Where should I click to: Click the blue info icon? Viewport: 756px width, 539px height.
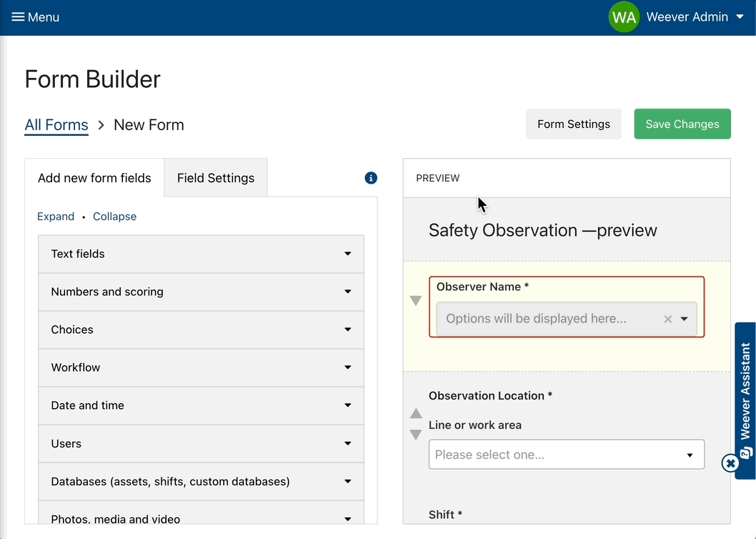371,178
